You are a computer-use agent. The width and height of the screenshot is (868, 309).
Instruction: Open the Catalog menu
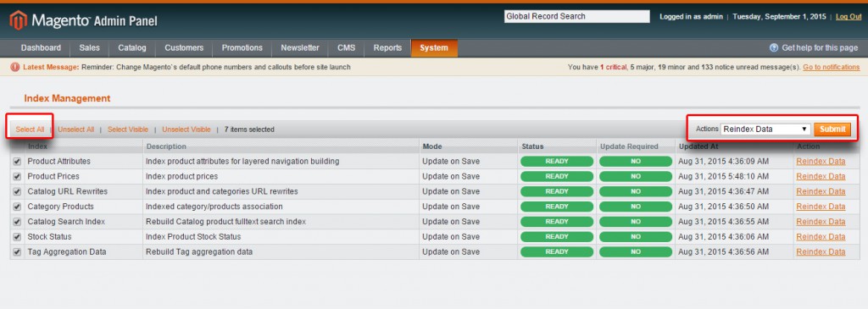coord(132,48)
